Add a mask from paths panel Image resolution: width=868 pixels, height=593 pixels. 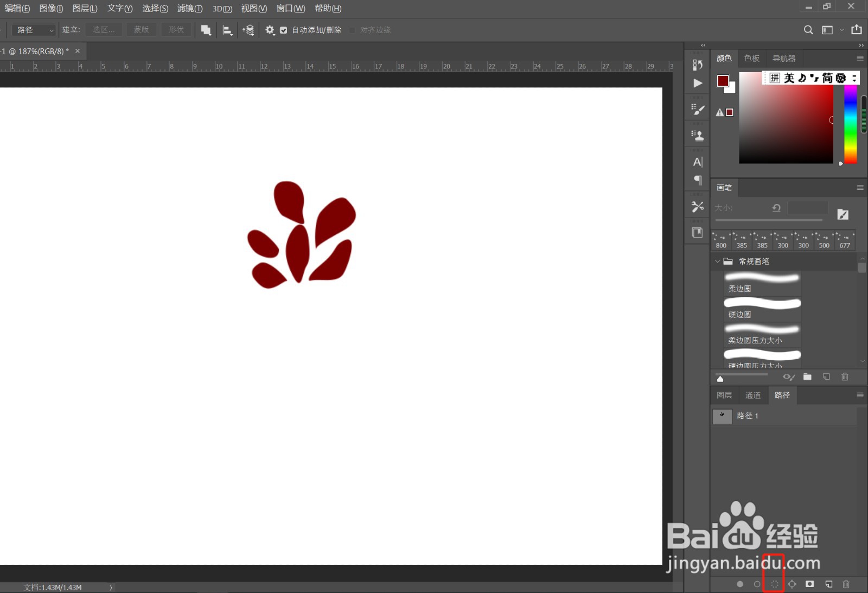pos(810,584)
